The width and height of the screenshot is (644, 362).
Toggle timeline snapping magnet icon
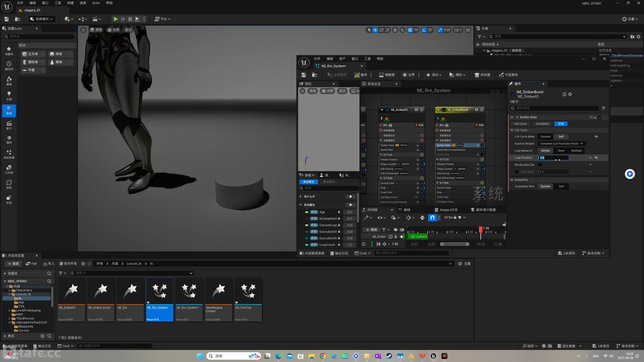click(432, 217)
